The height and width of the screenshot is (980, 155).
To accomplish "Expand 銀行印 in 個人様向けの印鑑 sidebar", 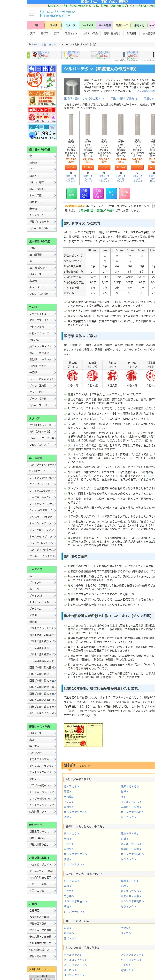I will pos(42,163).
